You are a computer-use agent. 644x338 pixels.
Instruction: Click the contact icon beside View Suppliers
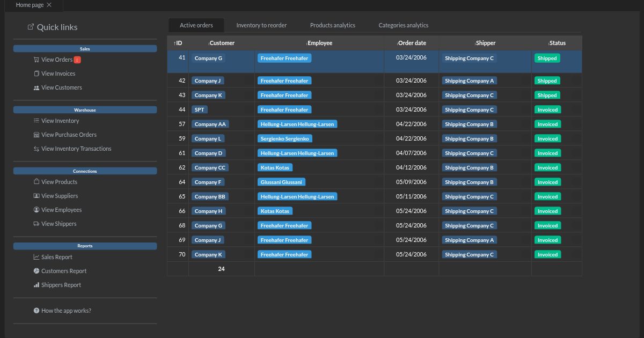pos(36,196)
